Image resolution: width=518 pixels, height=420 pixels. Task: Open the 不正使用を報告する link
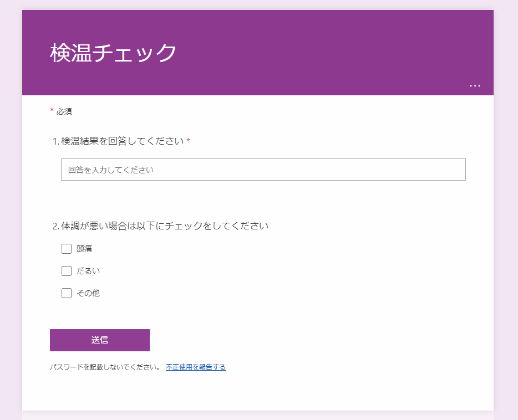point(195,367)
